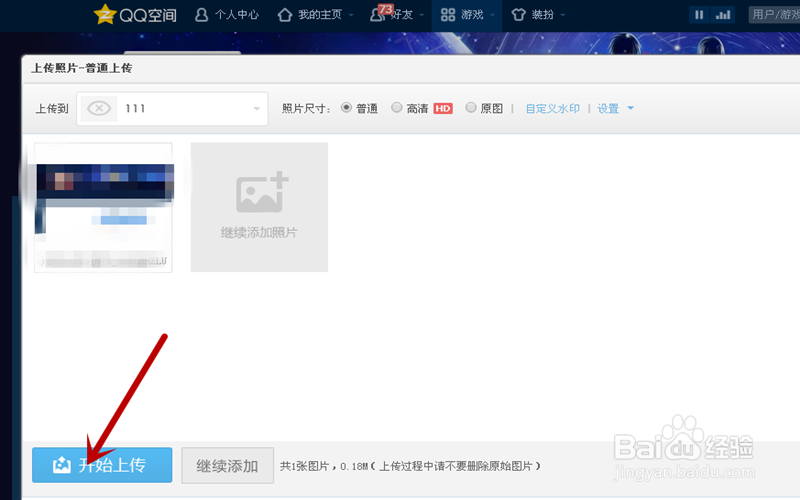Click the 上传照片-普通上传 dialog title
800x500 pixels.
pos(82,68)
